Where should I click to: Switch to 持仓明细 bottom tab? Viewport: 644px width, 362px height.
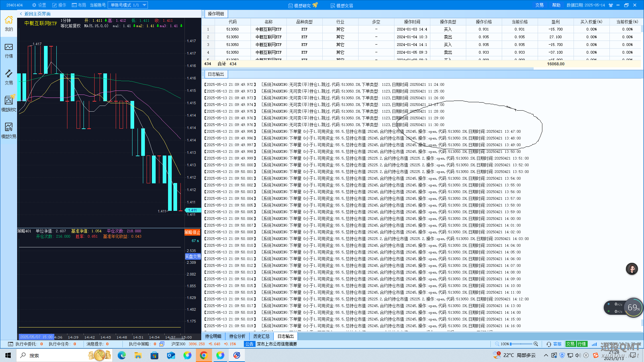click(213, 336)
